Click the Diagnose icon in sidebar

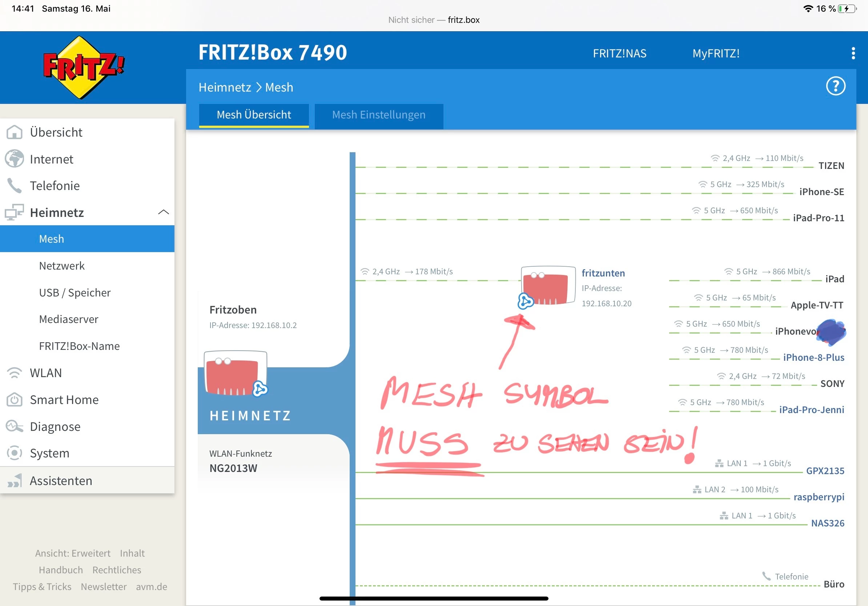15,427
